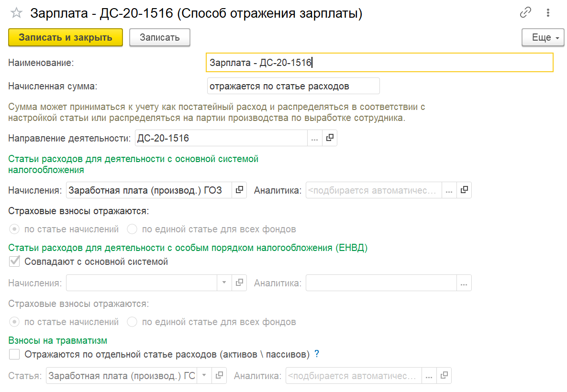The image size is (567, 392).
Task: Open the Еще dropdown menu
Action: (543, 38)
